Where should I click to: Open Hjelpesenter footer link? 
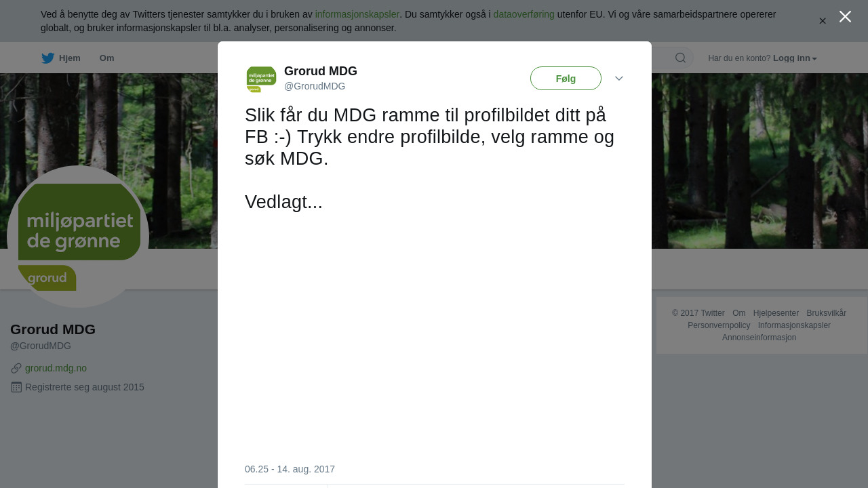(776, 313)
